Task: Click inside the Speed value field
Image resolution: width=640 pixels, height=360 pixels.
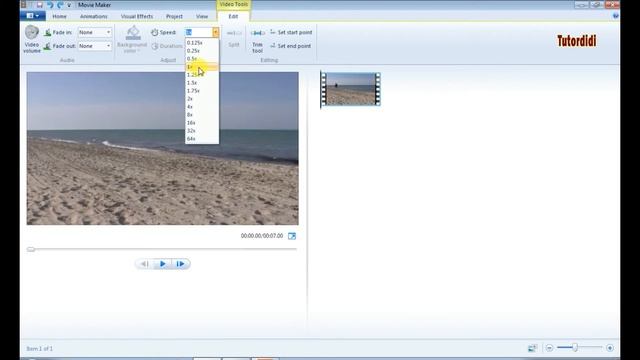Action: click(x=198, y=32)
